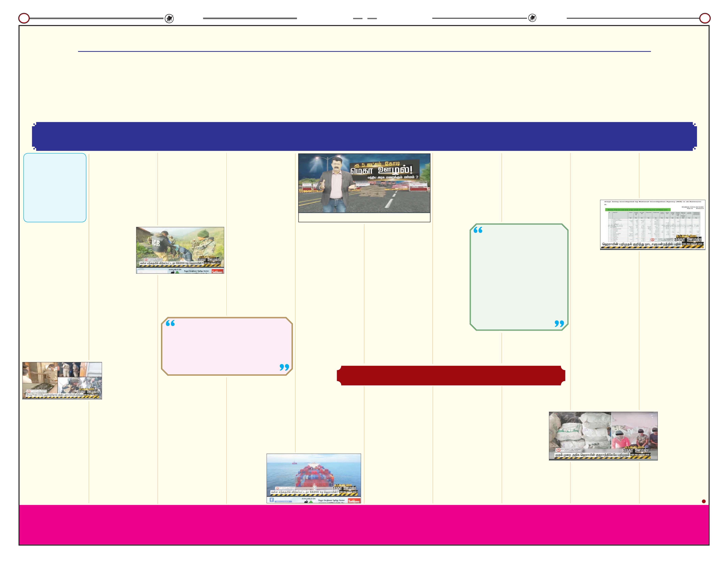Click opening quote mark in green box

(x=478, y=230)
